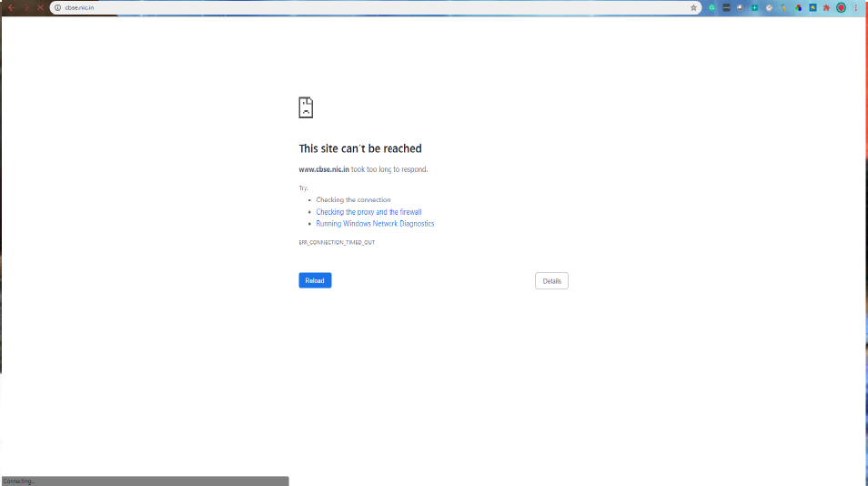The height and width of the screenshot is (486, 868).
Task: Click the gray checkmark extension icon
Action: (x=769, y=8)
